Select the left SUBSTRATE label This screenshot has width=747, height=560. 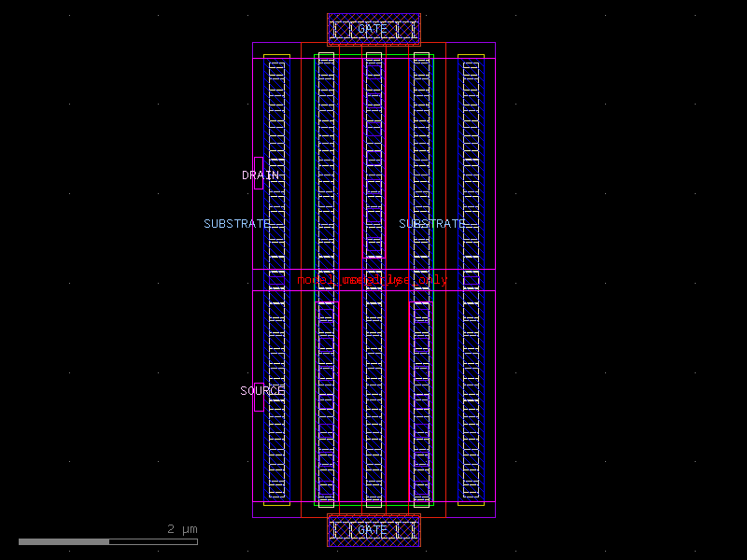coord(238,223)
